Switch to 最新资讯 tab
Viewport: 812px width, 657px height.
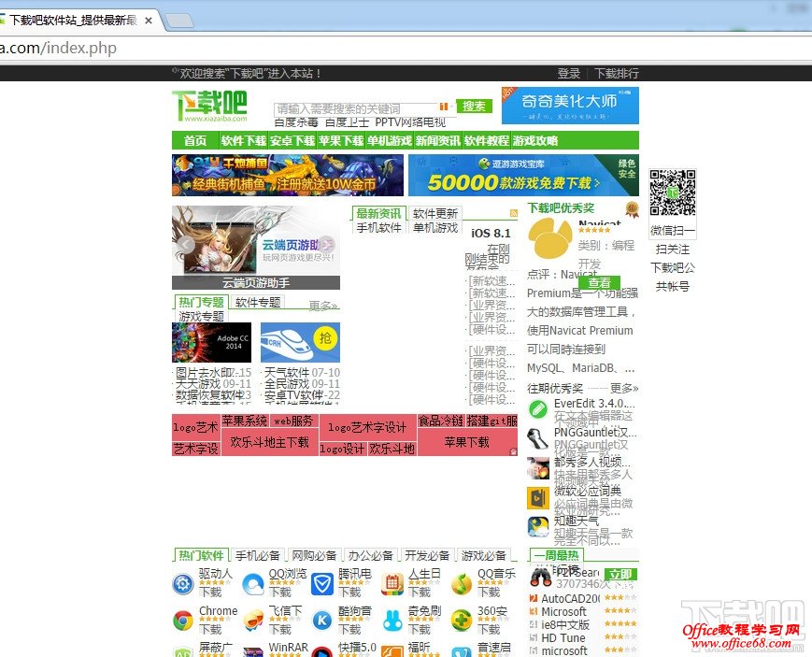click(378, 213)
